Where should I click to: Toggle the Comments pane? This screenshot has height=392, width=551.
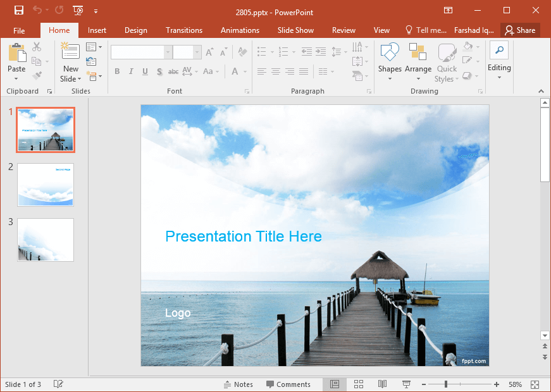click(288, 384)
